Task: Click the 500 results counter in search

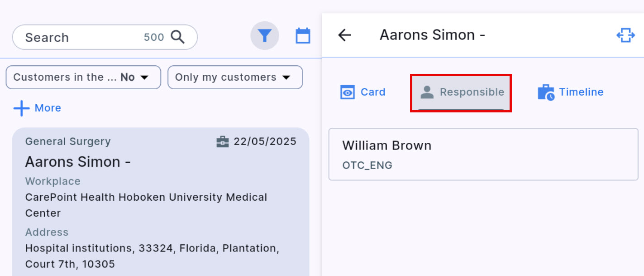Action: (154, 38)
